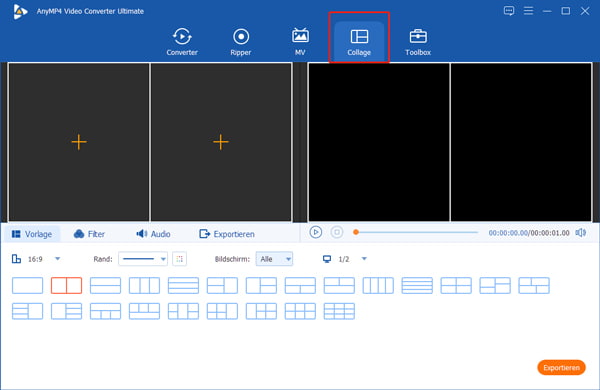Minimize the AnyMP4 window
This screenshot has width=600, height=390.
547,11
